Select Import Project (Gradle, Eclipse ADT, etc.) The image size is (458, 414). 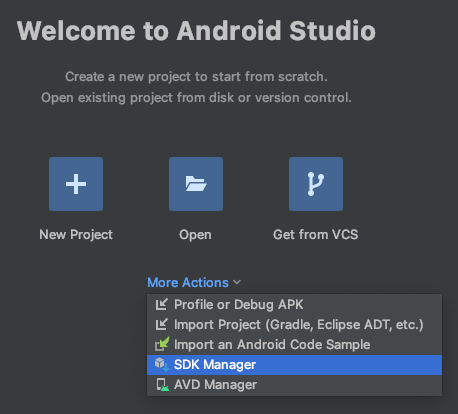click(294, 325)
